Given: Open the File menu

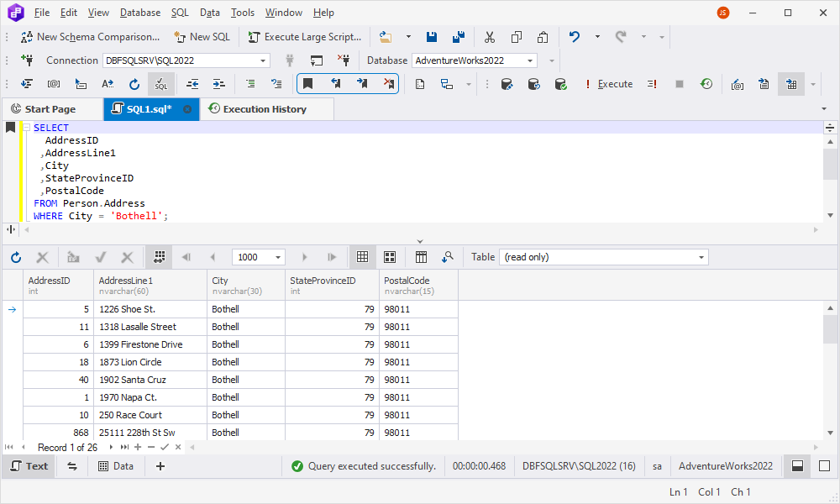Looking at the screenshot, I should 42,13.
